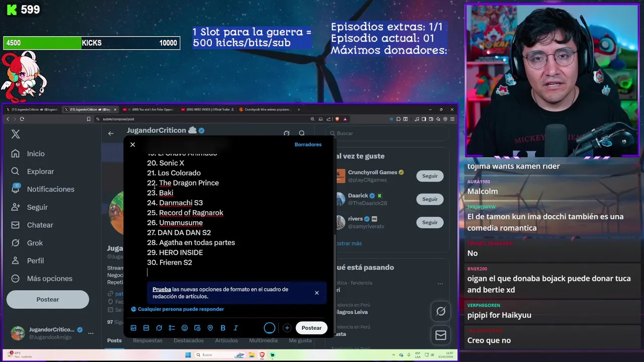Dismiss the Prueba formatting options banner
This screenshot has width=644, height=362.
tap(316, 293)
